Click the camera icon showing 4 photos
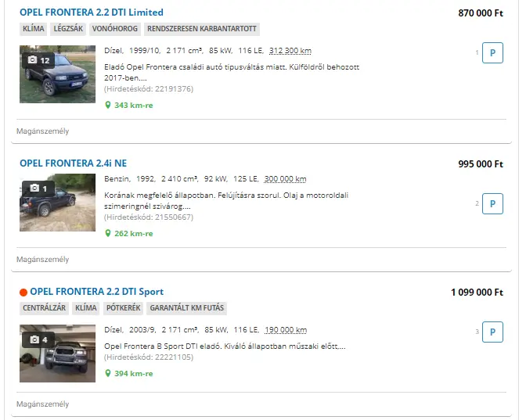 pyautogui.click(x=34, y=339)
